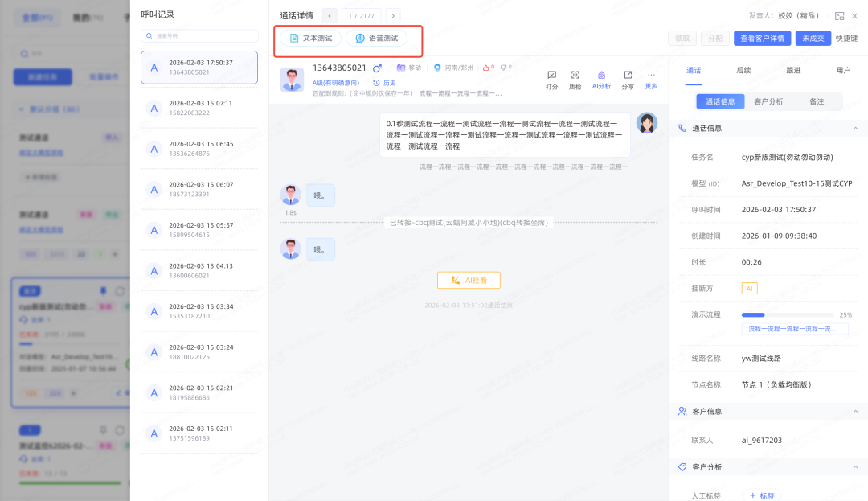The height and width of the screenshot is (501, 868).
Task: Switch to the 后续 tab
Action: tap(743, 70)
